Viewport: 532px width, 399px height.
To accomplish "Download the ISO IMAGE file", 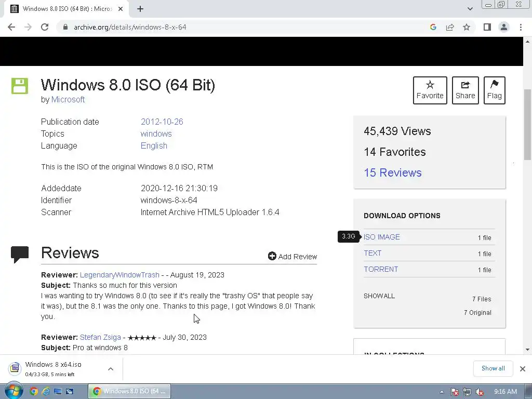I will [382, 237].
